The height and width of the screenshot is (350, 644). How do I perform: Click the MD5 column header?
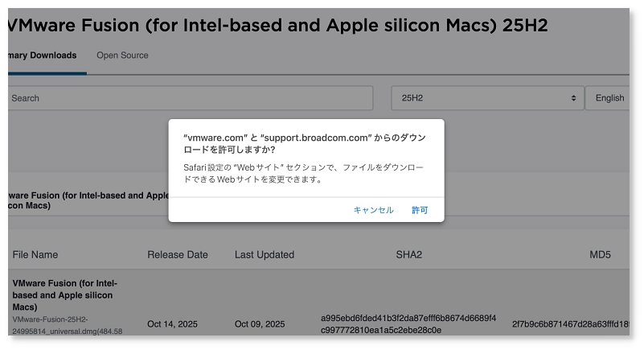click(600, 255)
